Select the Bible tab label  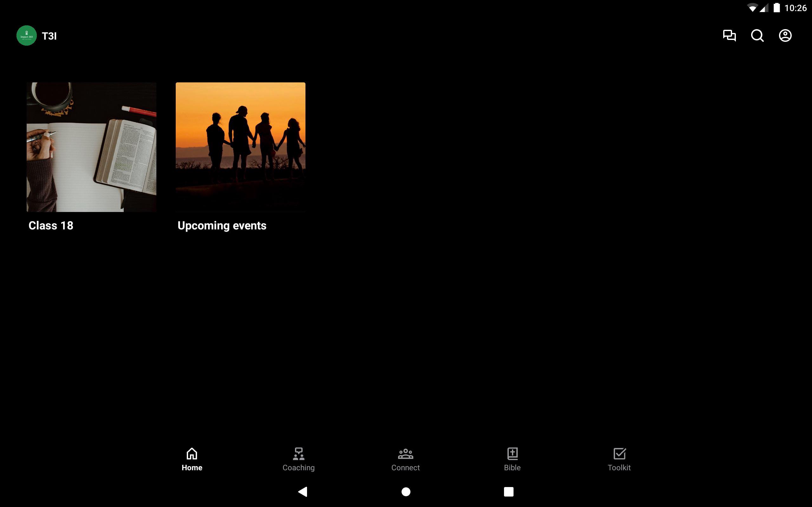point(512,467)
